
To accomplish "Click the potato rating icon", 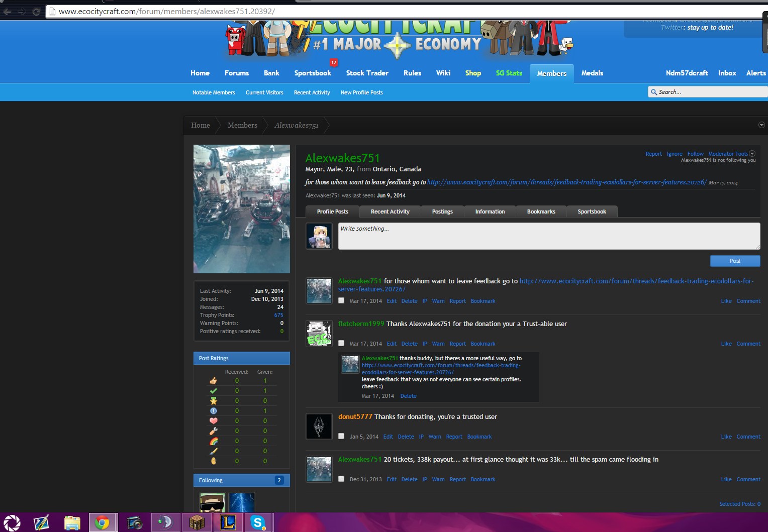I will 214,461.
